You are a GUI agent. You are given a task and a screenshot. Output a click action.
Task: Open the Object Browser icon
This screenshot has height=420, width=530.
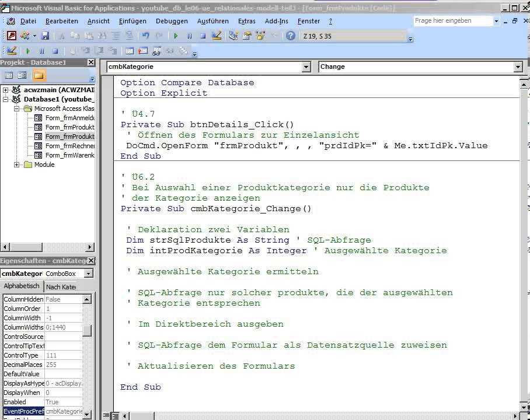tap(260, 36)
